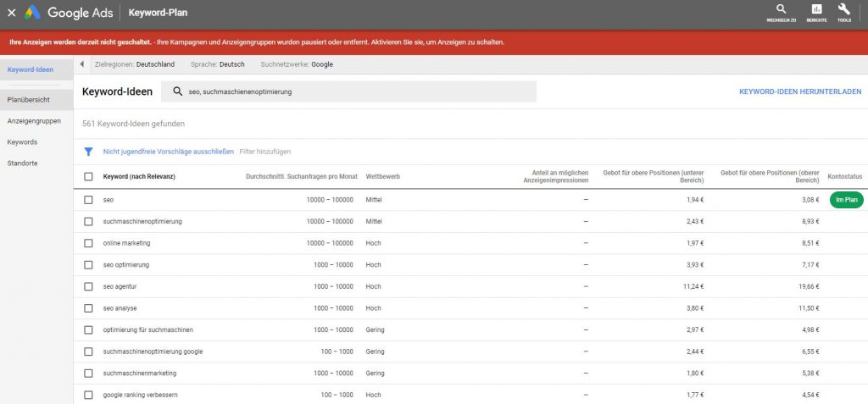The height and width of the screenshot is (404, 868).
Task: Click Keyword-Ideen herunterladen link
Action: [x=800, y=91]
